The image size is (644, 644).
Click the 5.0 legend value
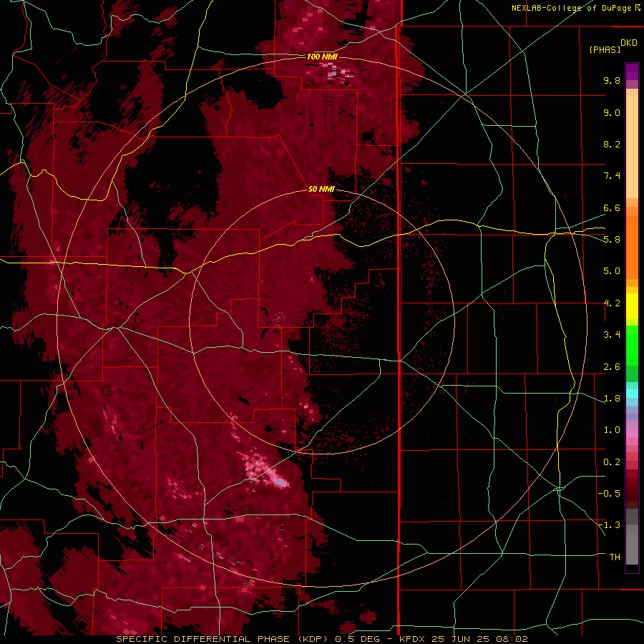612,271
